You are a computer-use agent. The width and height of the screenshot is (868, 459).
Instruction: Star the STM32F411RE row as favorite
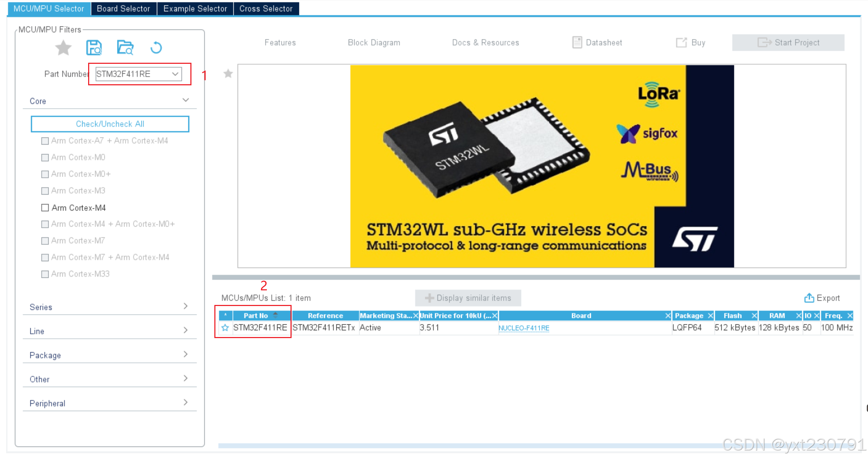(225, 328)
